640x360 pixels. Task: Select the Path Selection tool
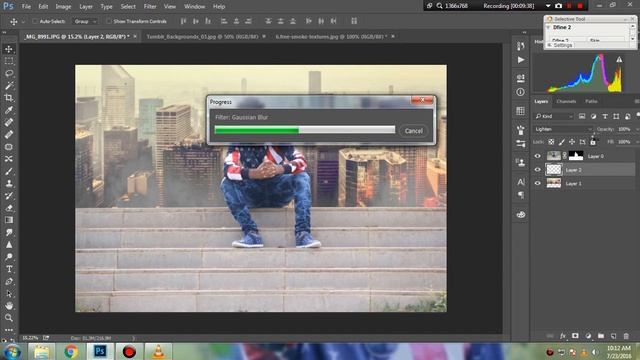(9, 293)
